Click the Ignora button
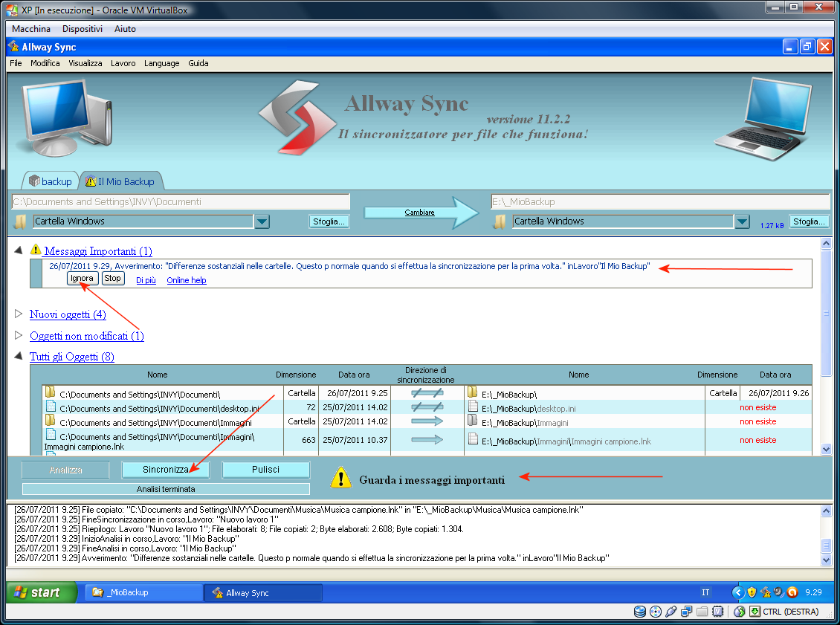Viewport: 840px width, 625px height. coord(83,279)
